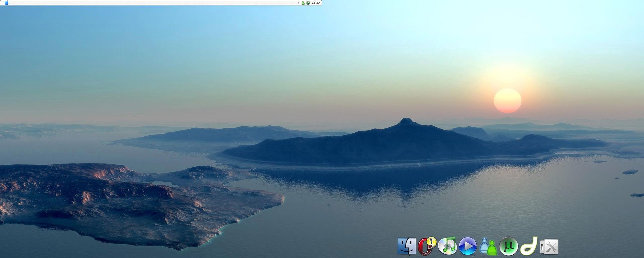The height and width of the screenshot is (258, 644).
Task: Open the Messenger buddies dock icon
Action: 488,247
